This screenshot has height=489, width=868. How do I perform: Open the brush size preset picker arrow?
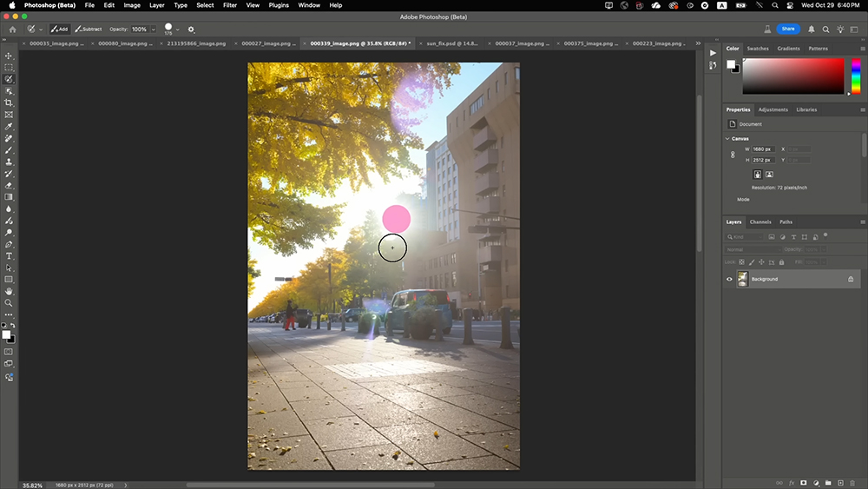pyautogui.click(x=178, y=29)
